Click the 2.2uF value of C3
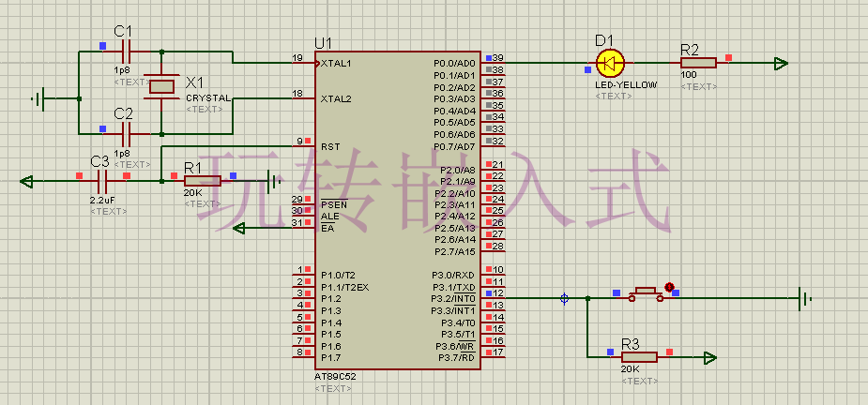 tap(102, 201)
